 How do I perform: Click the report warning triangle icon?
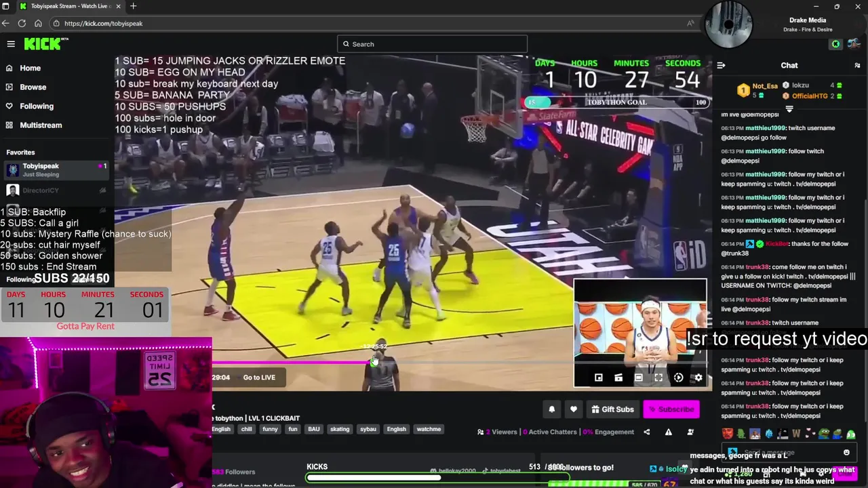point(669,432)
